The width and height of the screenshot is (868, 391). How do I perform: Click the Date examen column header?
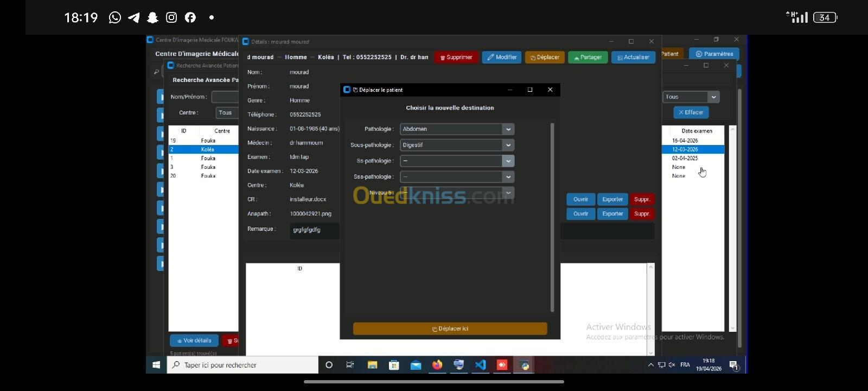coord(697,131)
